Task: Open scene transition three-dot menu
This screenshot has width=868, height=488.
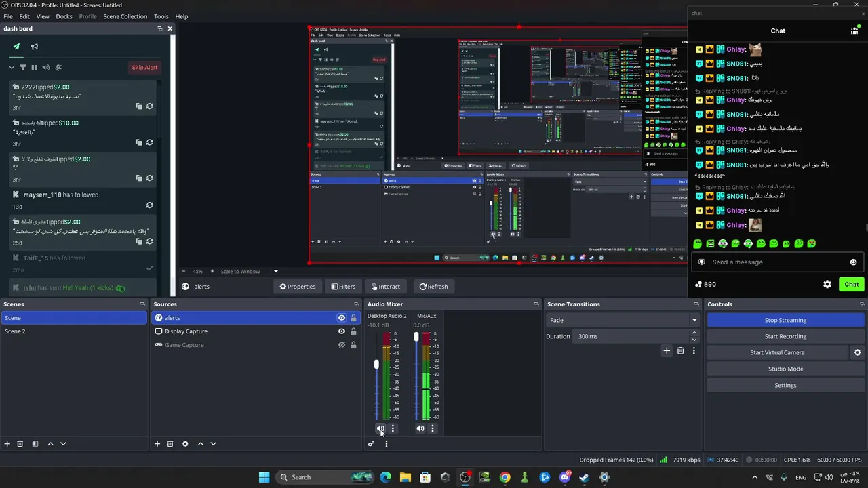Action: (x=693, y=350)
